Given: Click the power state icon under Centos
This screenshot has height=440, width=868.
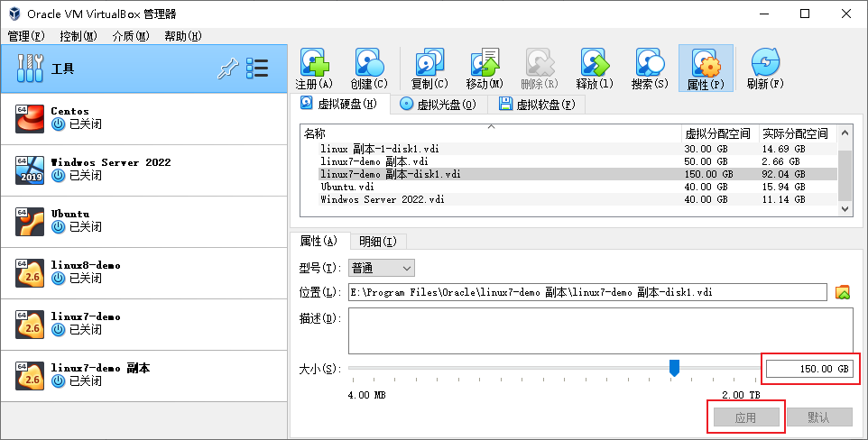Looking at the screenshot, I should [58, 124].
